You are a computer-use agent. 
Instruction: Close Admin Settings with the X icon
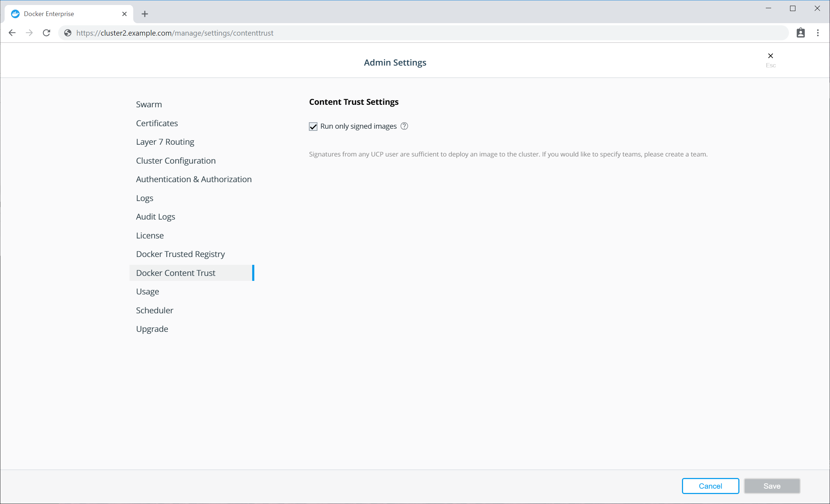pos(770,56)
